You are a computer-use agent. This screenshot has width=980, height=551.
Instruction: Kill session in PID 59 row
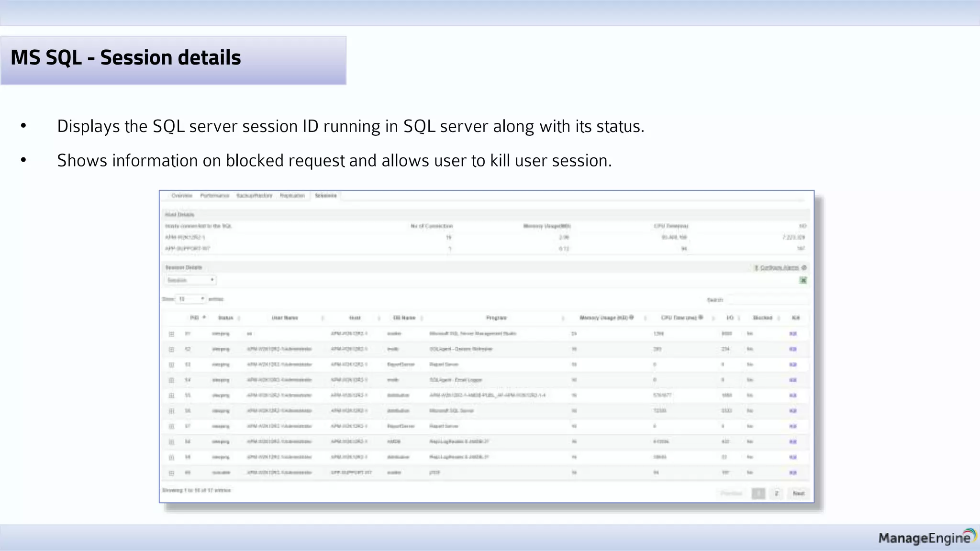pos(793,457)
